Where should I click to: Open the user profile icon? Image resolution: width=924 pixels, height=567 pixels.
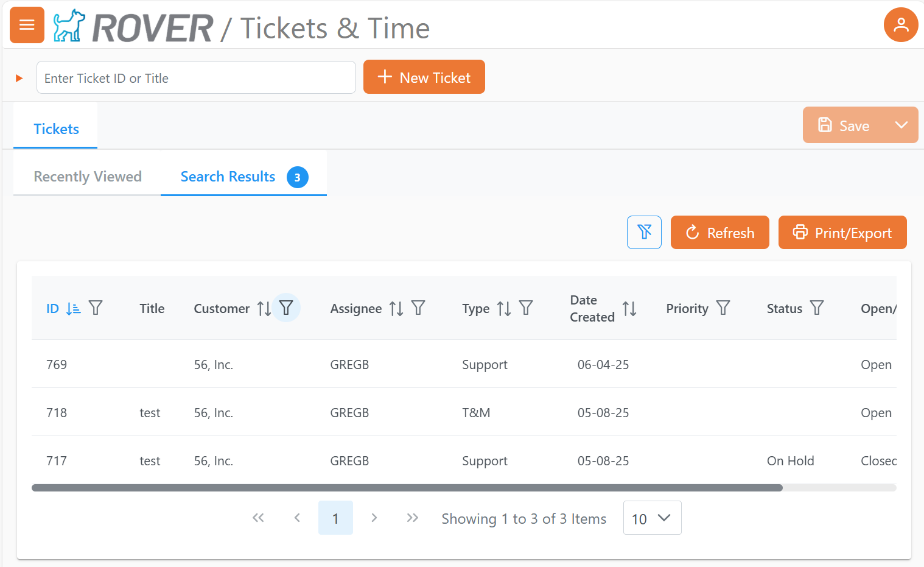pos(901,25)
